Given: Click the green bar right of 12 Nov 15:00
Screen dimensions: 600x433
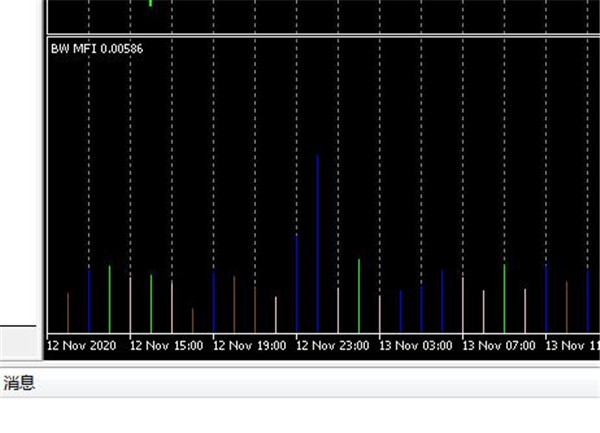Looking at the screenshot, I should click(x=151, y=303).
